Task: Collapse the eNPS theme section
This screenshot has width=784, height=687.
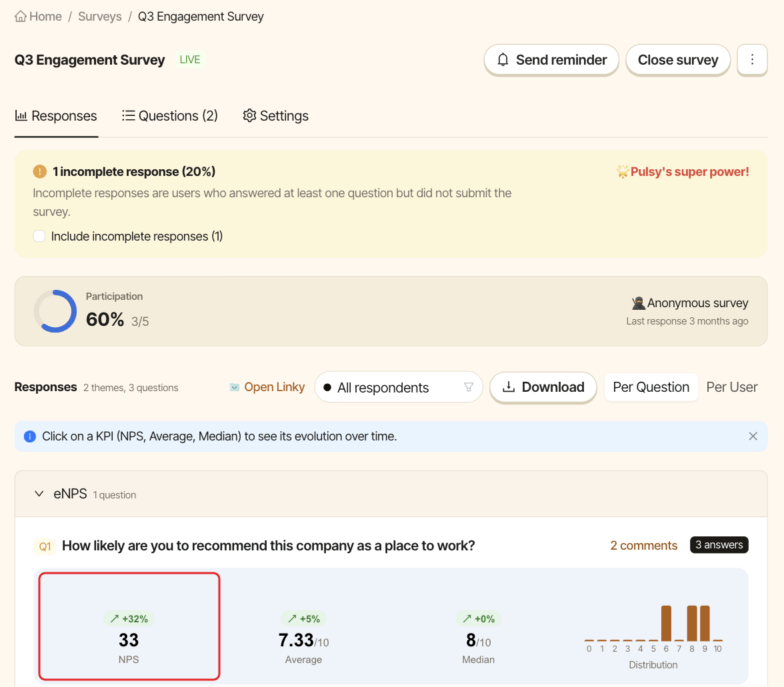Action: click(39, 494)
